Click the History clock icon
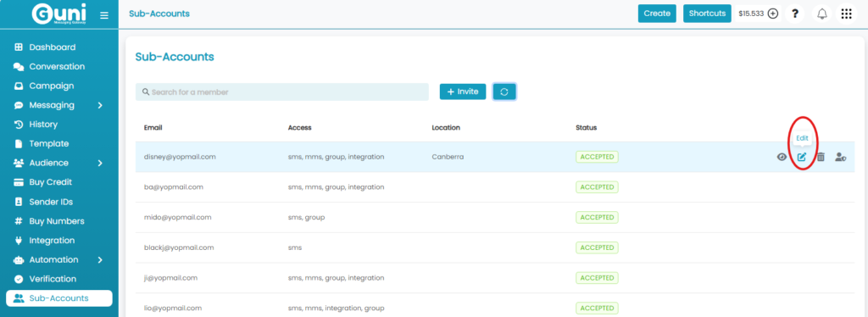Screen dimensions: 868x317 (19, 125)
